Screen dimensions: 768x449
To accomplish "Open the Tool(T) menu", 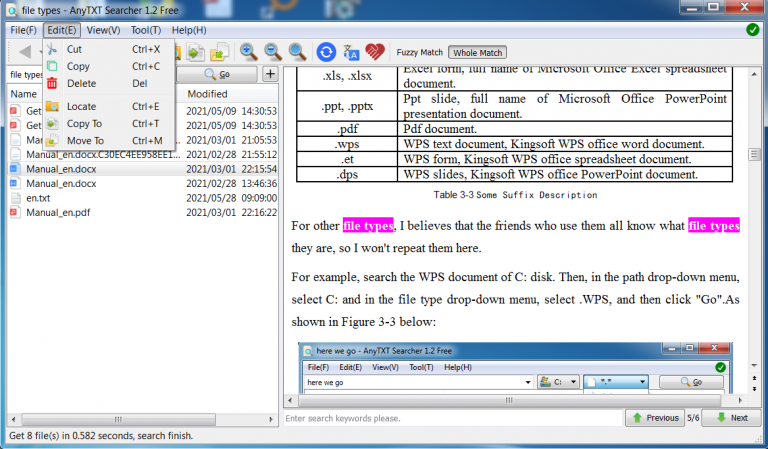I will coord(146,30).
